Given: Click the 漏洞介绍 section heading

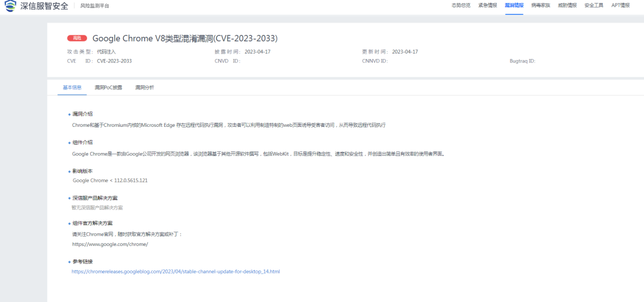Looking at the screenshot, I should (x=82, y=114).
